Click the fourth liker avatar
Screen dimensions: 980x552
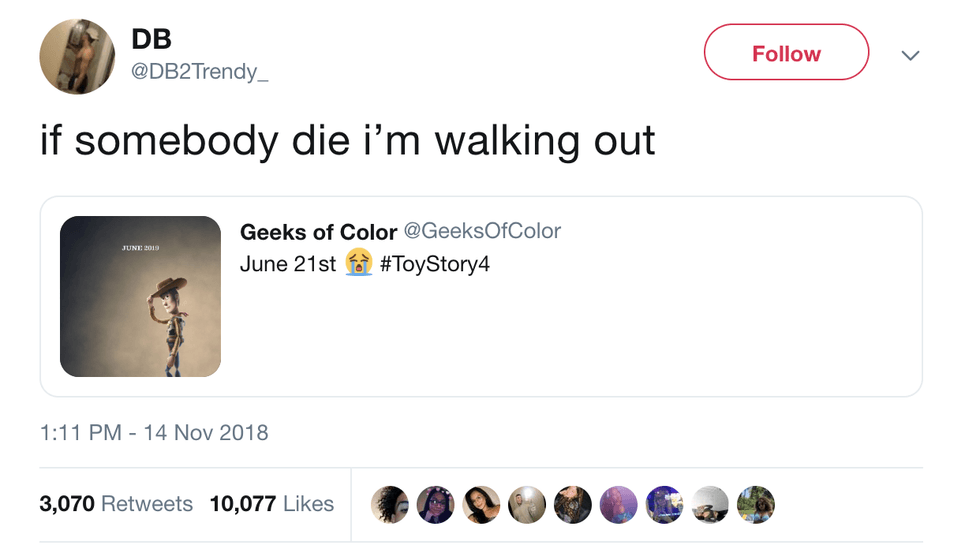(526, 504)
